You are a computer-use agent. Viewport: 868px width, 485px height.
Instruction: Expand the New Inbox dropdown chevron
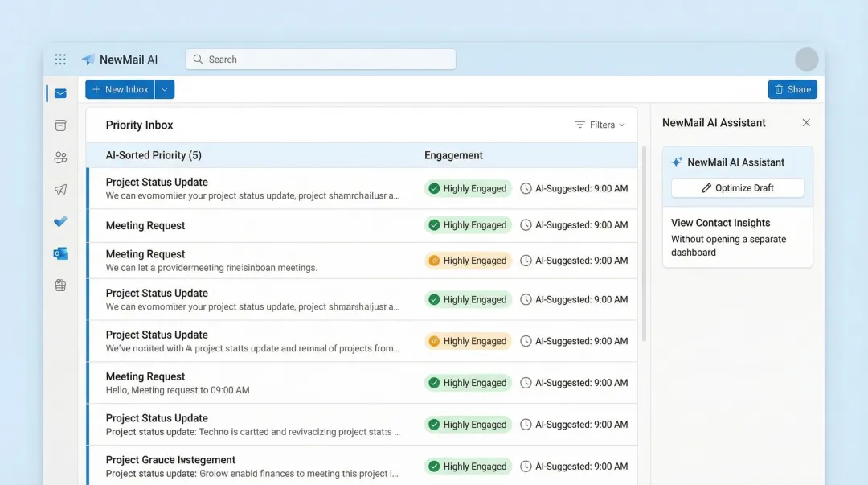(x=164, y=89)
